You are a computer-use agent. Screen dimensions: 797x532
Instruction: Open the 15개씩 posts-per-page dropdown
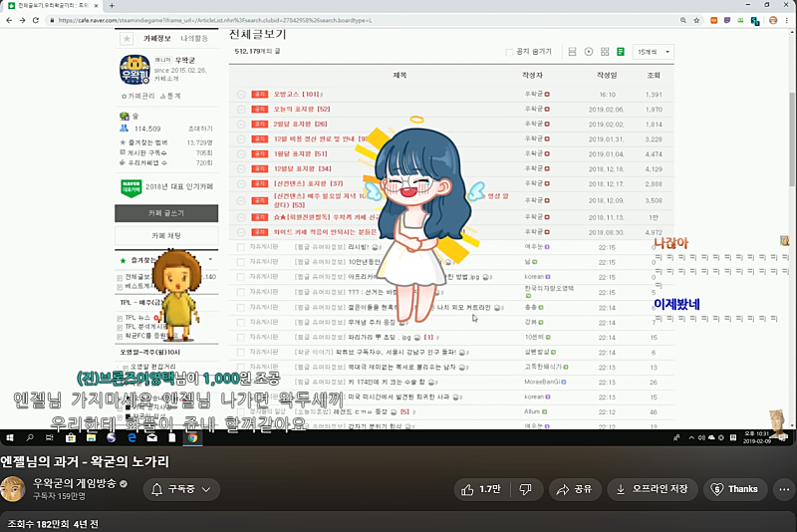tap(654, 52)
